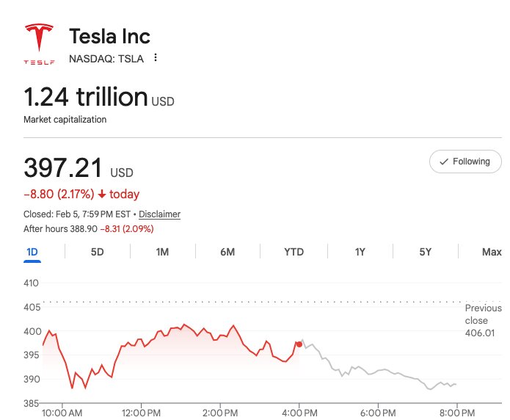View the 1Y chart range
The image size is (510, 420).
click(x=360, y=252)
